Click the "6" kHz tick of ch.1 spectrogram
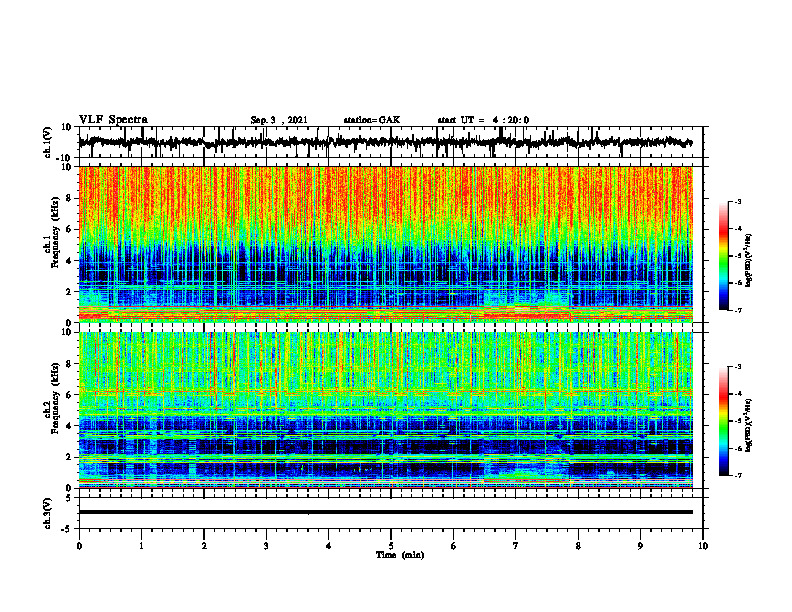Screen dimensions: 792x612 (x=69, y=230)
